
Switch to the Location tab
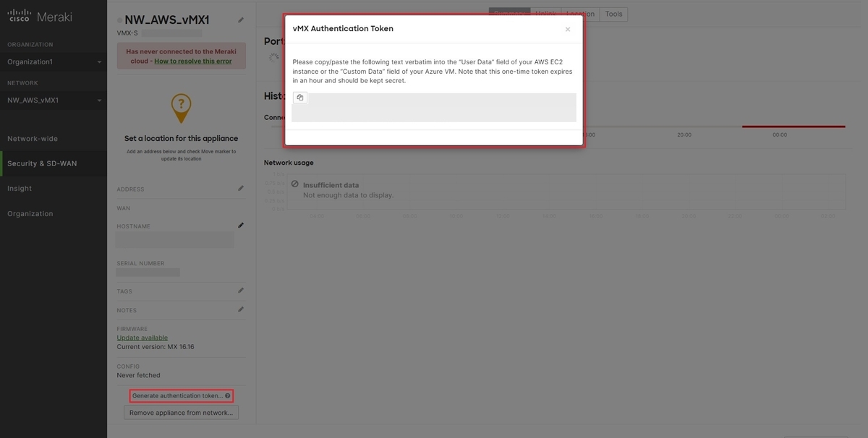pyautogui.click(x=581, y=13)
